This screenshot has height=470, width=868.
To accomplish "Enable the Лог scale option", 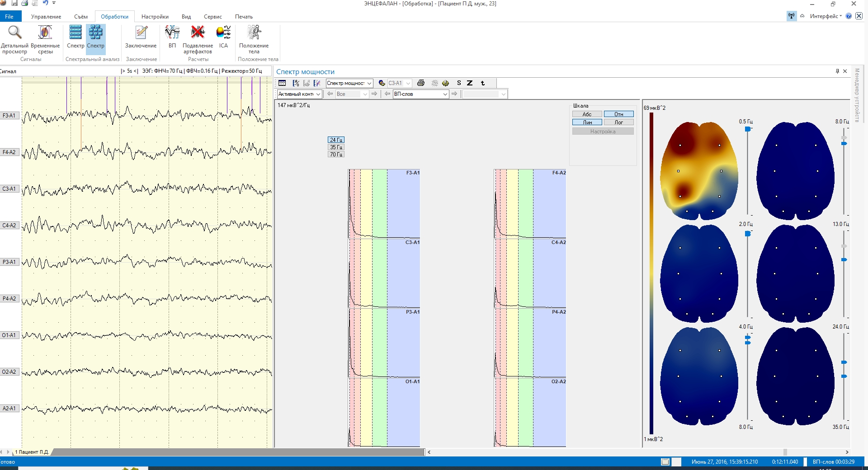I will tap(618, 122).
